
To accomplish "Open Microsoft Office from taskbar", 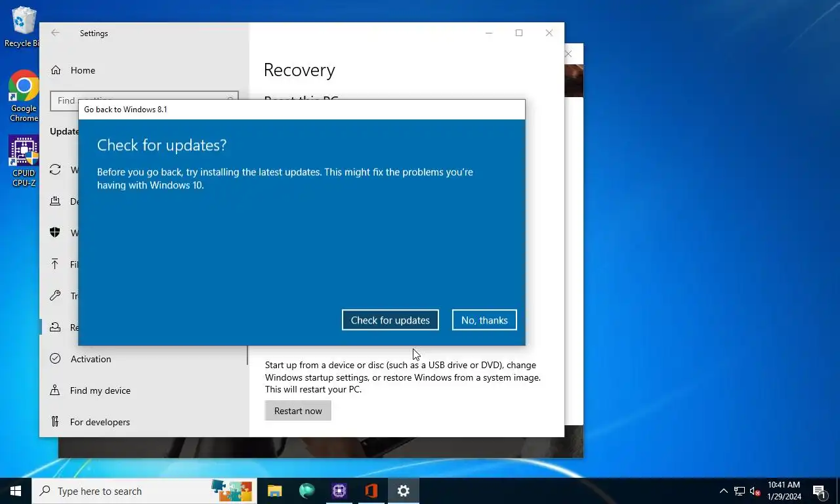I will [x=371, y=491].
